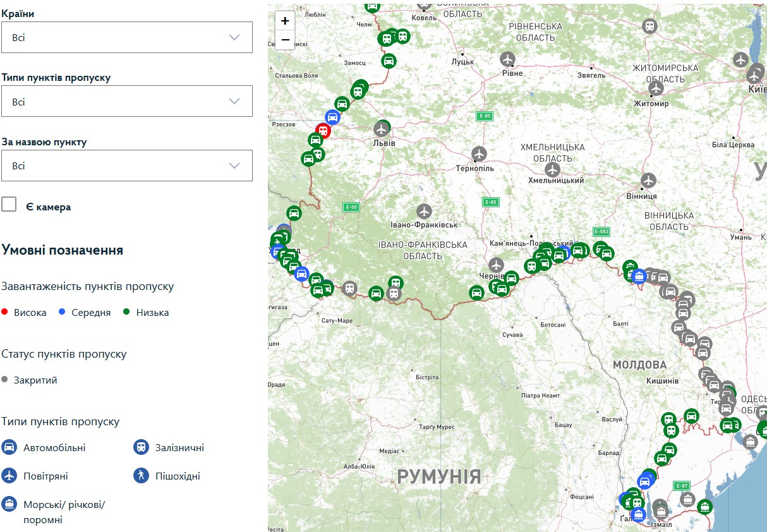Screen dimensions: 767x532
Task: Click Повітряні airplane icon in legend
Action: click(x=9, y=476)
